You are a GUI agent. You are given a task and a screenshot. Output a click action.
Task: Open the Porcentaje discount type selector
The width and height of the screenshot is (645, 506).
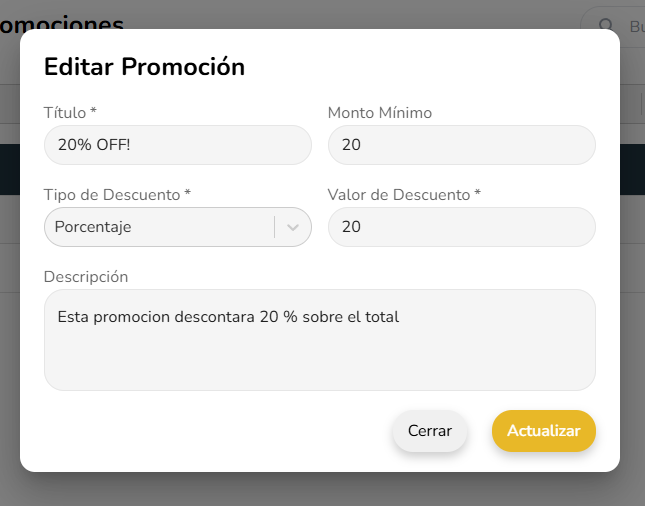point(160,227)
